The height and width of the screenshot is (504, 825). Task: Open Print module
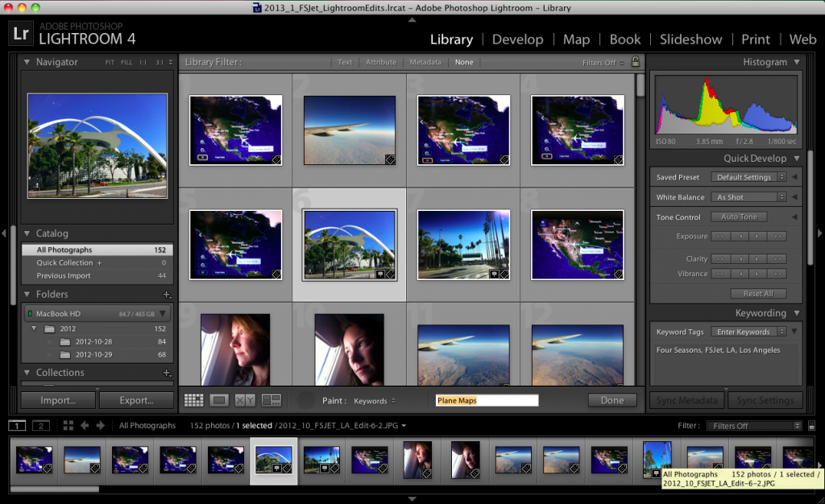pos(756,39)
